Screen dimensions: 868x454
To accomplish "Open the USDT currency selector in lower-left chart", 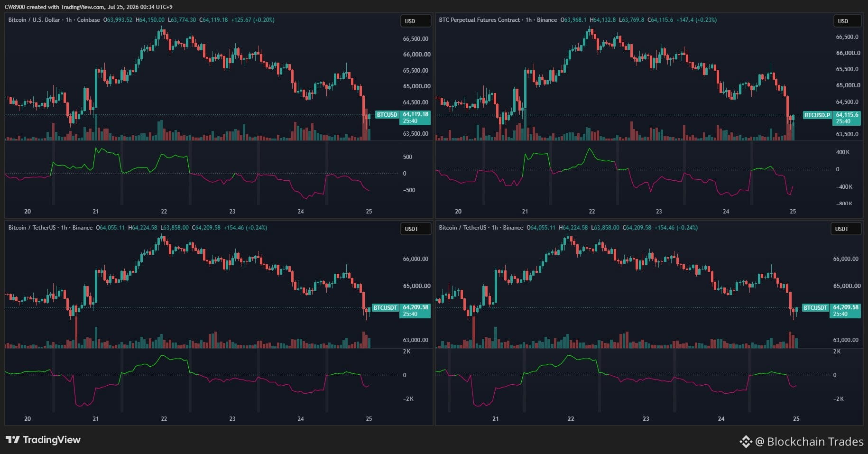I will [416, 229].
